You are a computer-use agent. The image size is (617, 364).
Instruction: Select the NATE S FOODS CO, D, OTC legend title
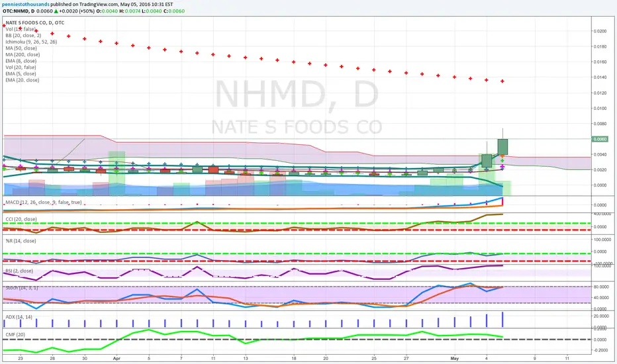point(35,23)
